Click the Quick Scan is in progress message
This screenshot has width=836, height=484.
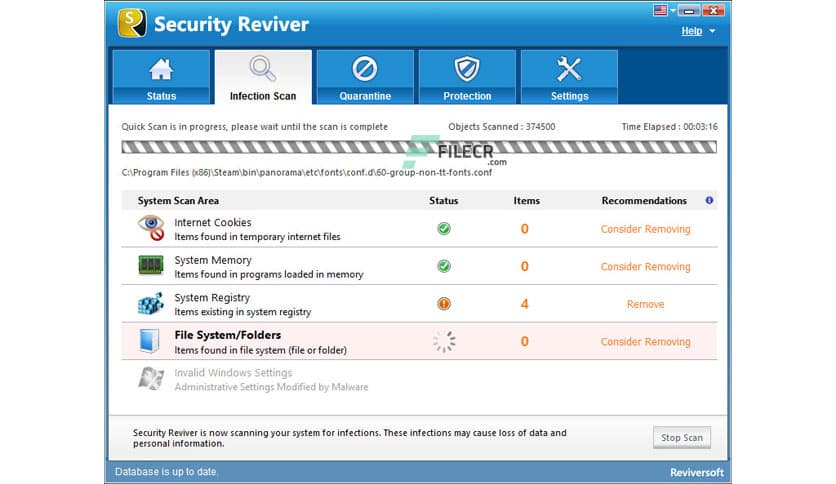[254, 126]
